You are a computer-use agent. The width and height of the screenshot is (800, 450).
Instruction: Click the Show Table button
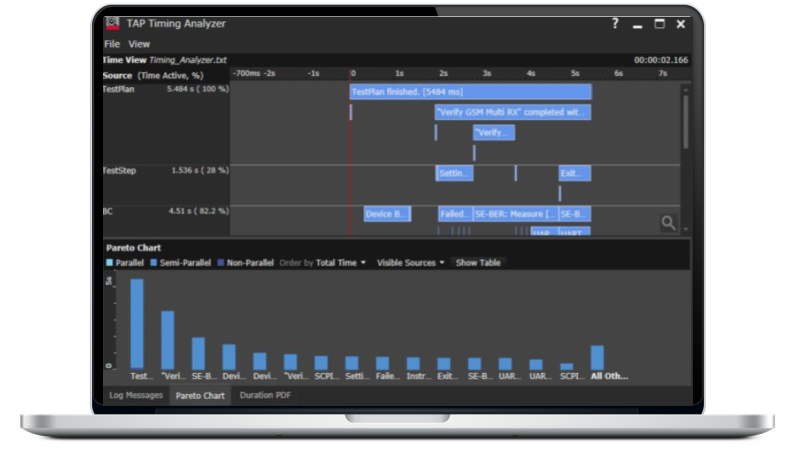pyautogui.click(x=478, y=263)
